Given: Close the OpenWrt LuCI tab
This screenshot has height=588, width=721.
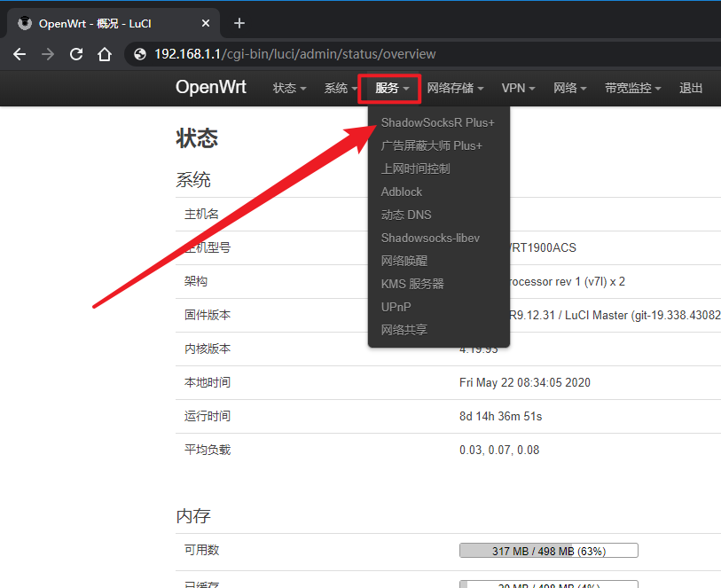Looking at the screenshot, I should [206, 23].
